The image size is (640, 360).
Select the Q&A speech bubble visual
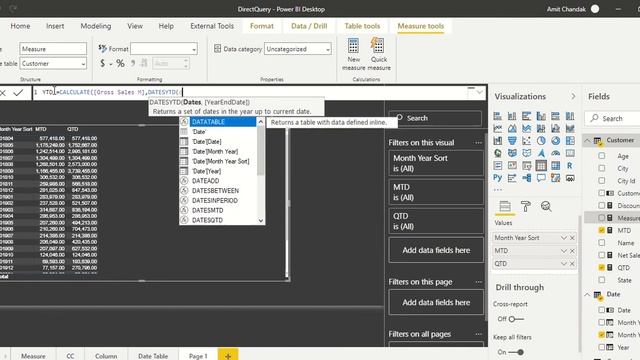point(541,178)
